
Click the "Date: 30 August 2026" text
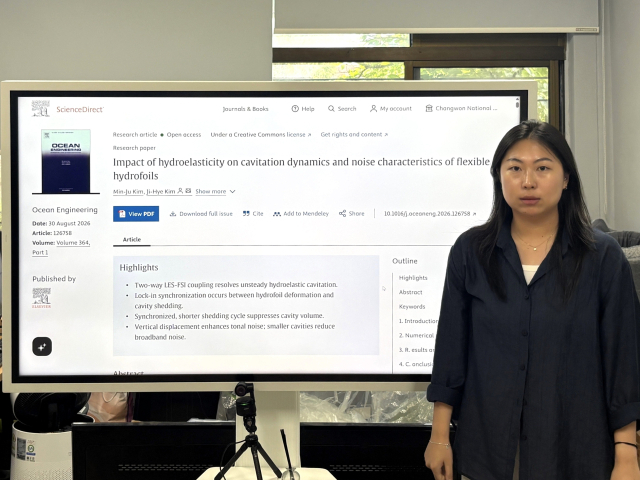(x=61, y=223)
